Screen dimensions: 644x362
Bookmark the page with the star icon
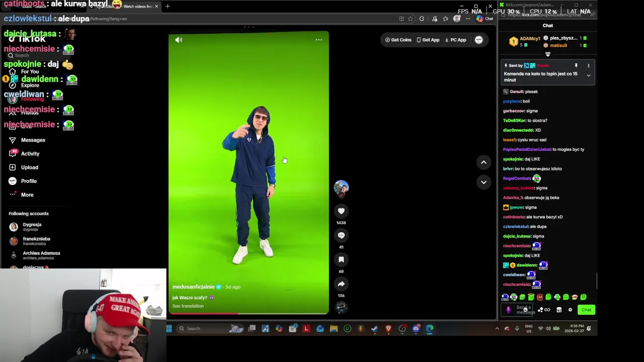411,19
